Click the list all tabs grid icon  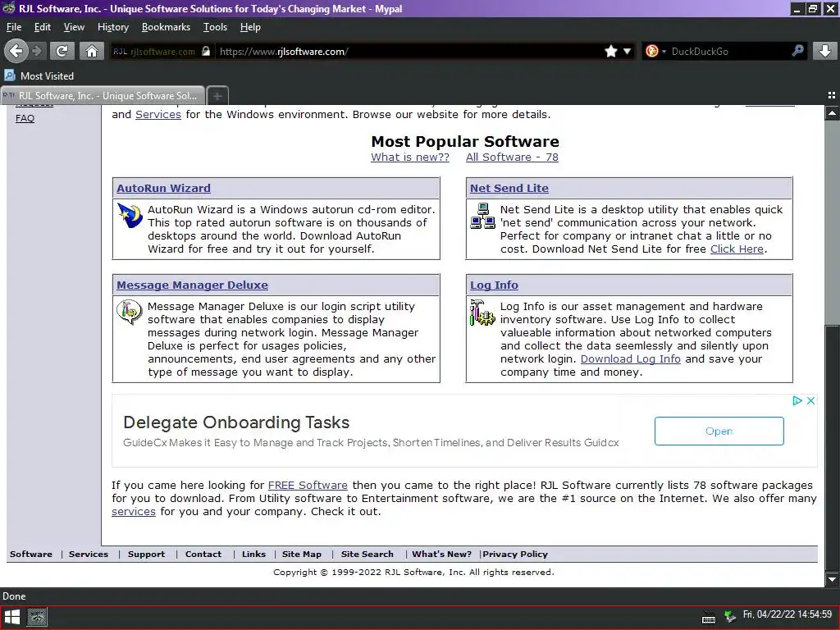[x=832, y=95]
